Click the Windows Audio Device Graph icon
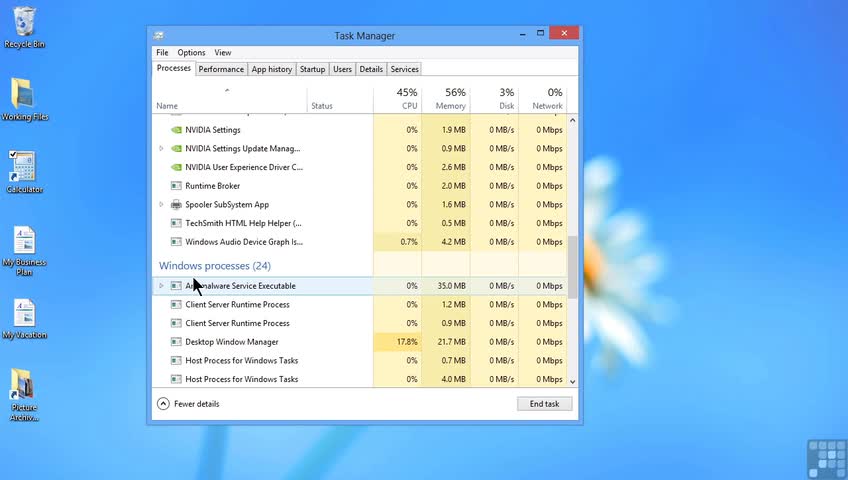Image resolution: width=848 pixels, height=480 pixels. click(176, 242)
